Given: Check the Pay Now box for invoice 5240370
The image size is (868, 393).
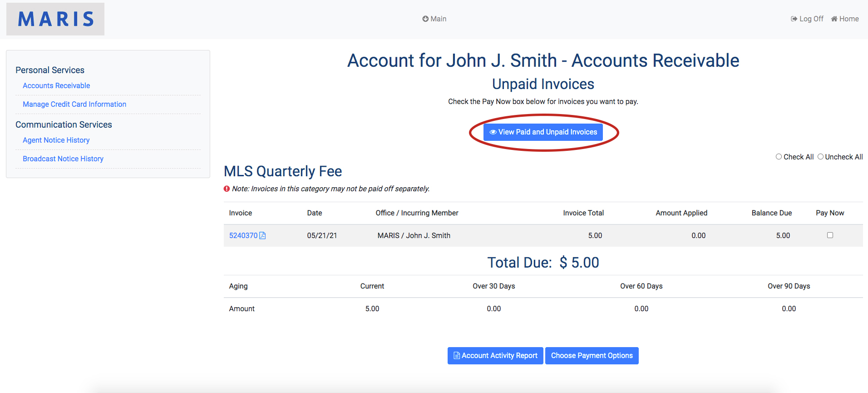Looking at the screenshot, I should coord(830,235).
